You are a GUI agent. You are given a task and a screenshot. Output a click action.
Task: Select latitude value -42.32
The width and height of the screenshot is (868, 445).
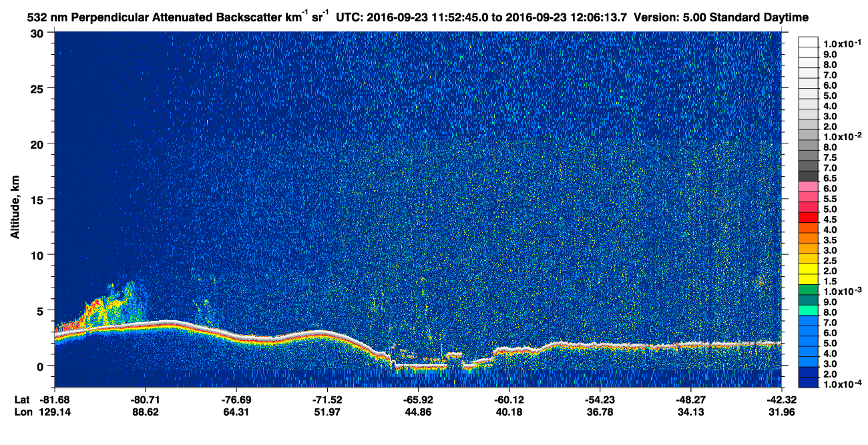pos(781,399)
